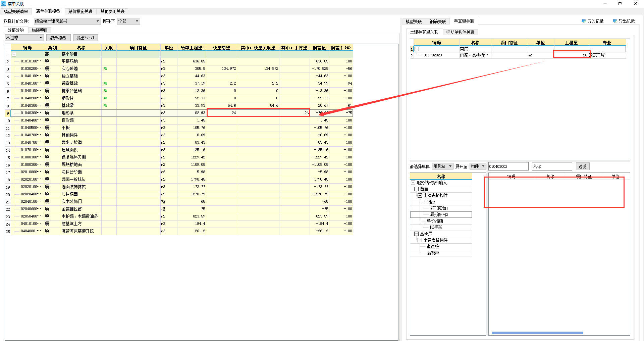The image size is (644, 341).
Task: Open the 手算量关联 tab
Action: (x=464, y=21)
